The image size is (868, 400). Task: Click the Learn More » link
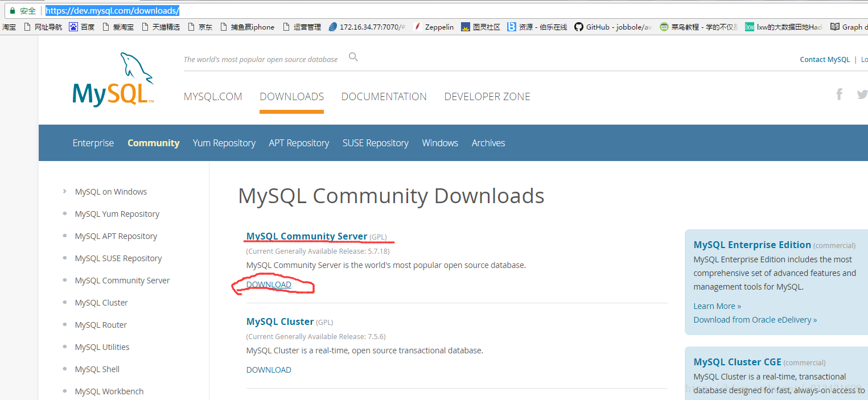pyautogui.click(x=717, y=306)
